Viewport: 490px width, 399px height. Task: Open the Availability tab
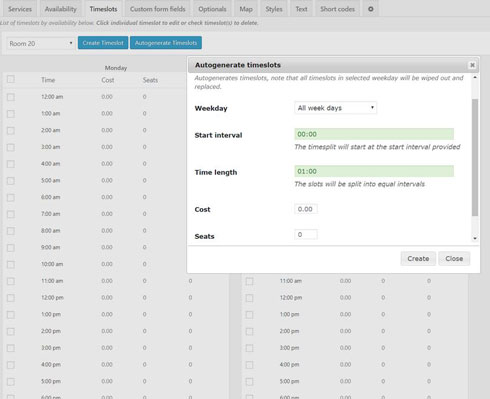[x=60, y=9]
